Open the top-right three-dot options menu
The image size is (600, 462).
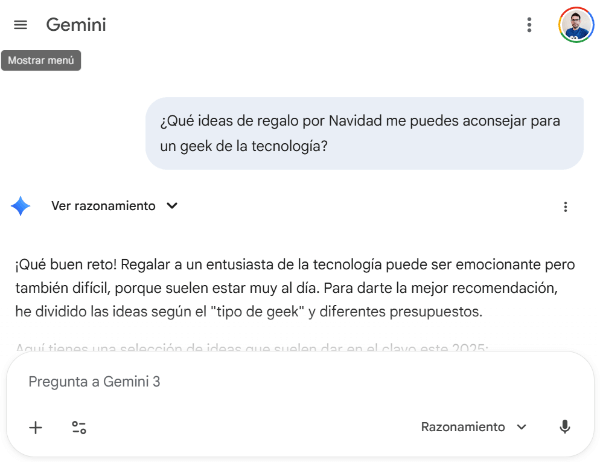(529, 25)
